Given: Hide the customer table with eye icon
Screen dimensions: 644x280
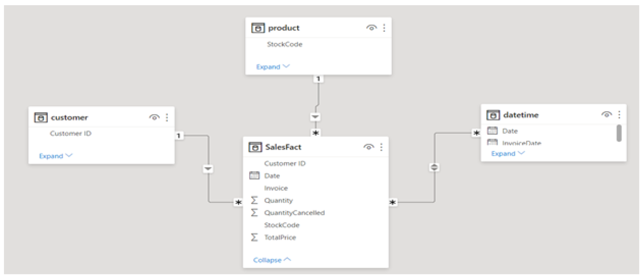Looking at the screenshot, I should coord(154,117).
